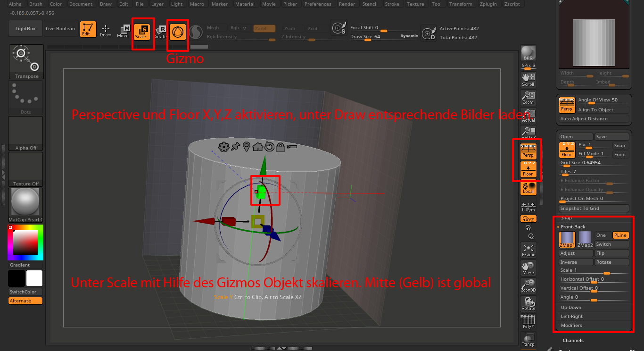Open the Preferences menu
This screenshot has height=351, width=644.
point(318,4)
